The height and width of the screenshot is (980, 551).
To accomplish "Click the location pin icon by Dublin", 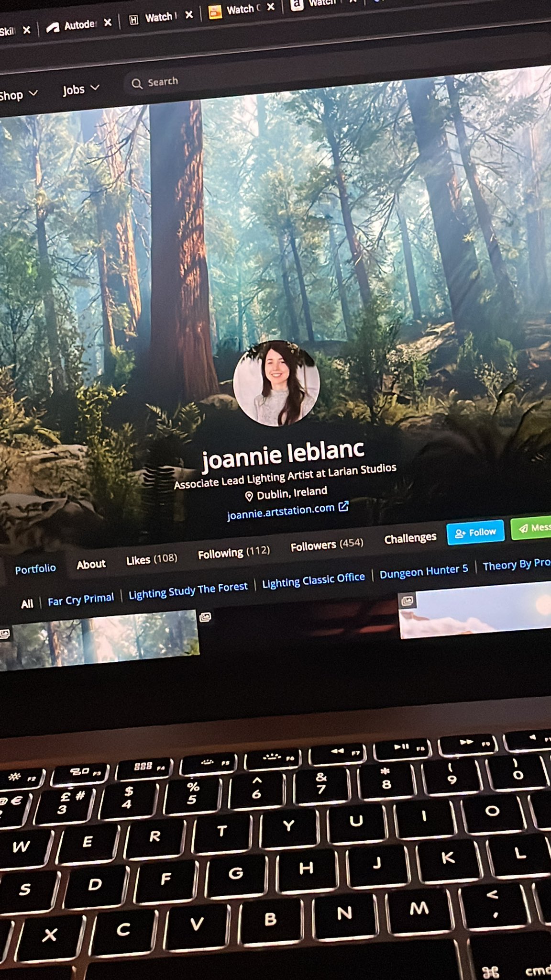I will point(249,496).
